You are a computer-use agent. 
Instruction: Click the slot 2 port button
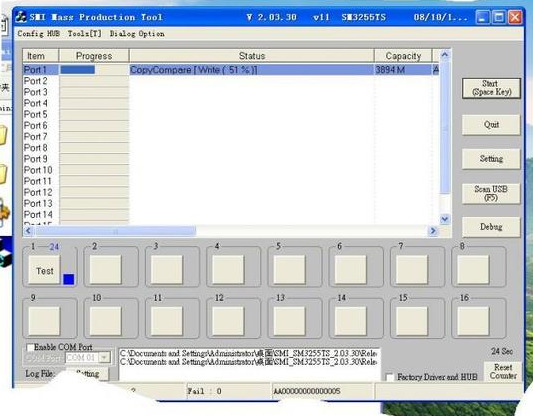[x=106, y=270]
